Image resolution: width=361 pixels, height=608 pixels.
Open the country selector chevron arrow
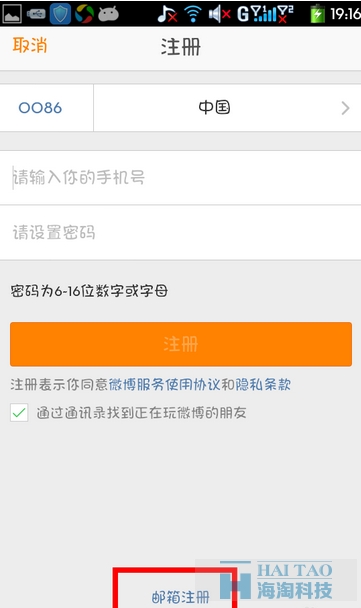(x=345, y=108)
